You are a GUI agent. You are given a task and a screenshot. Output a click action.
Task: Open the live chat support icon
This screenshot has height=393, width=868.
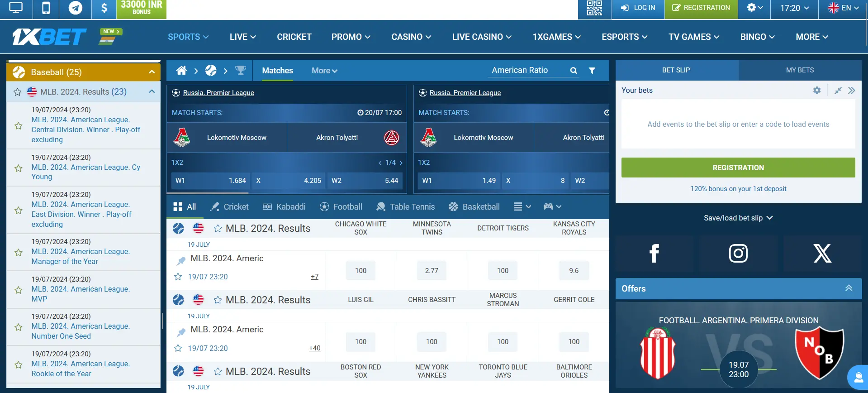coord(858,377)
